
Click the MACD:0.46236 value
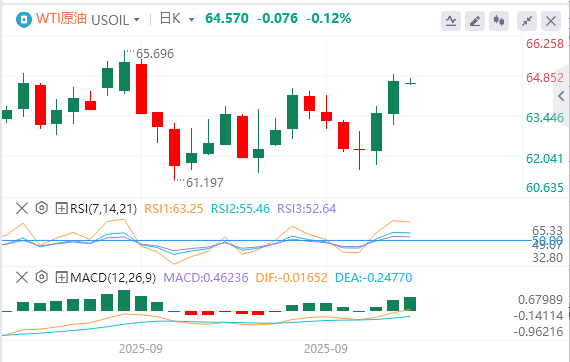click(x=206, y=278)
